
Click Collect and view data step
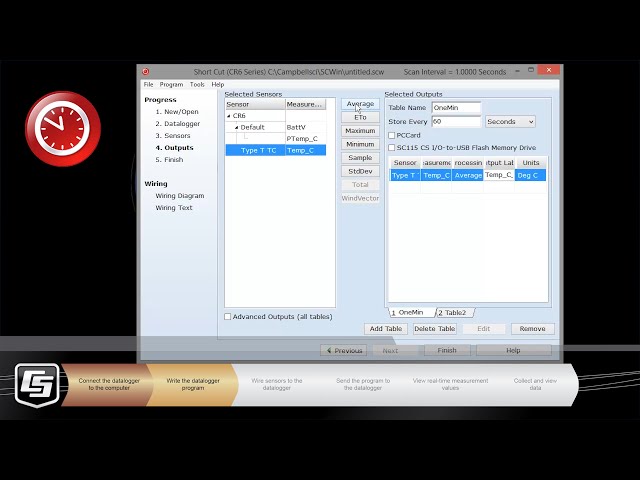(x=535, y=384)
